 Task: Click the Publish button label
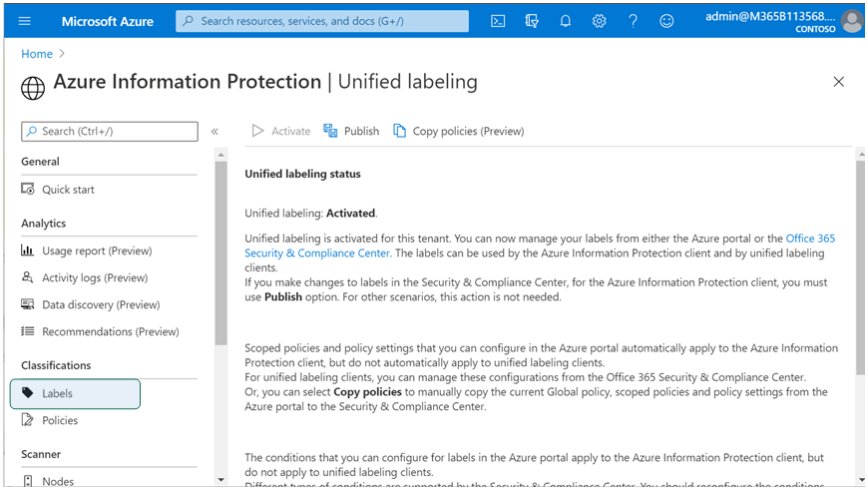pos(361,131)
